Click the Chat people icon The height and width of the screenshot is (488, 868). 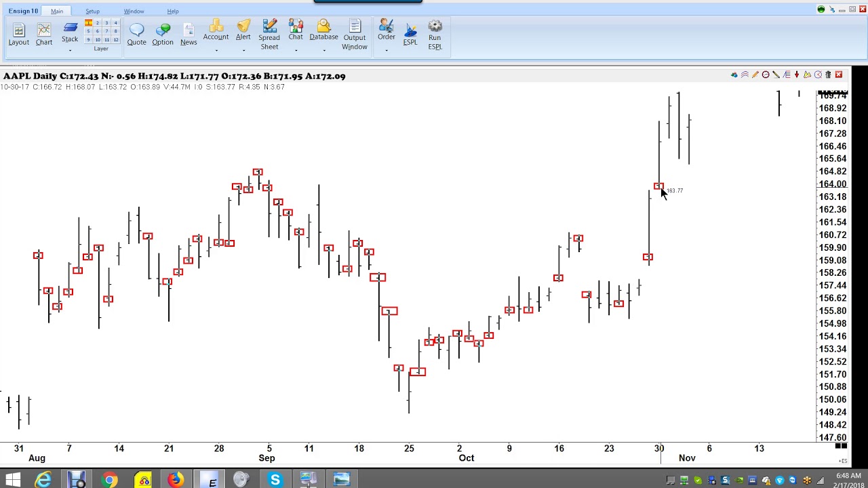(x=296, y=26)
